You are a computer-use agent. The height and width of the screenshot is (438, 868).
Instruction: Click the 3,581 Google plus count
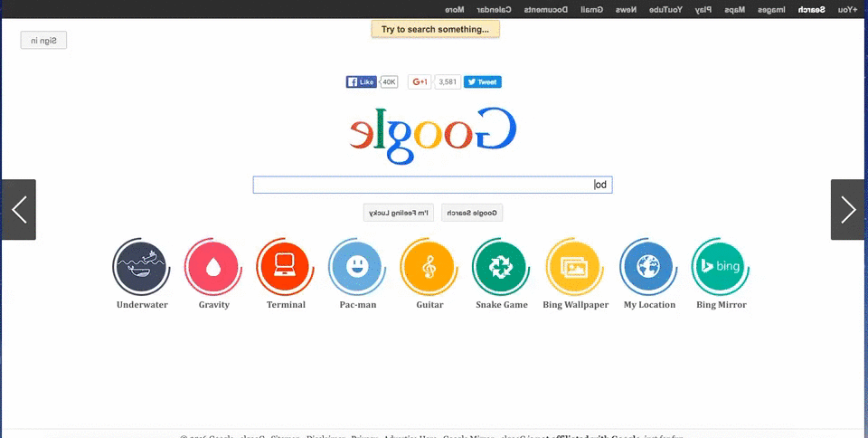click(448, 82)
